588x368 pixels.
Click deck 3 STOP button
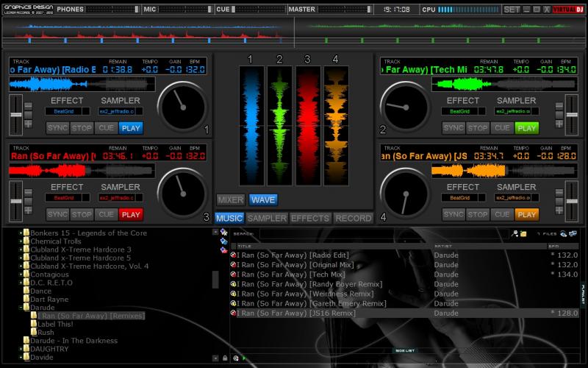(x=82, y=214)
